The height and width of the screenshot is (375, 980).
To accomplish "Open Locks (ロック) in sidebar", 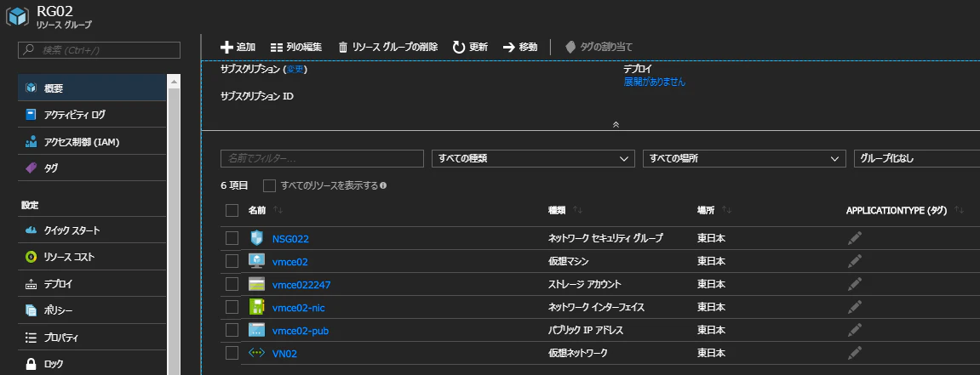I will 92,364.
